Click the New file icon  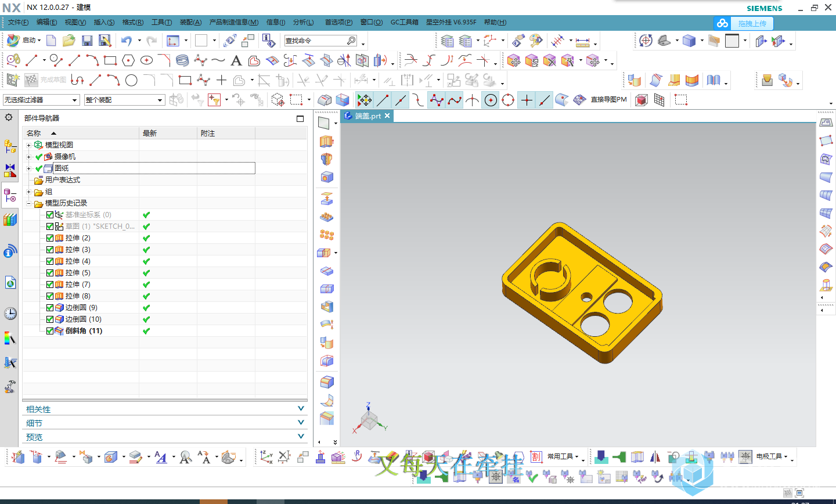(51, 41)
